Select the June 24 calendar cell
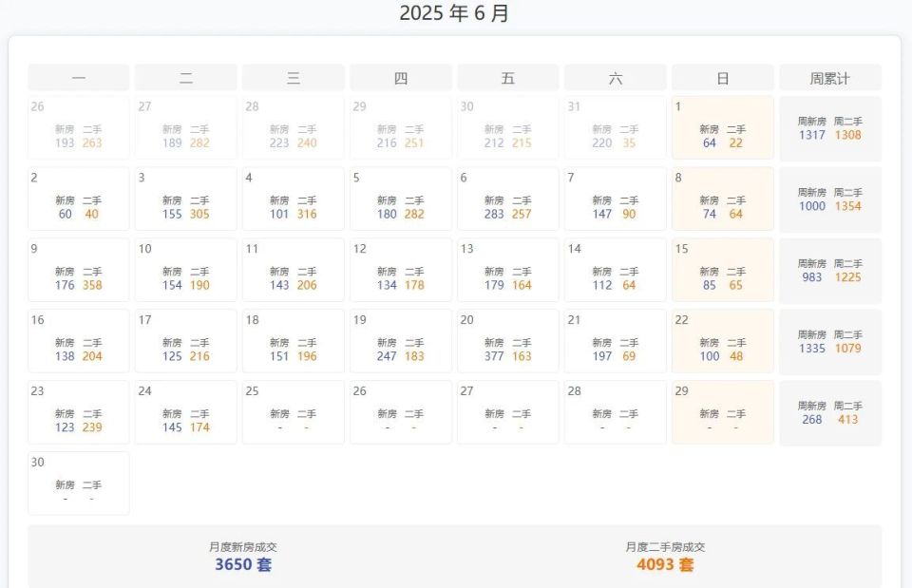 (185, 412)
